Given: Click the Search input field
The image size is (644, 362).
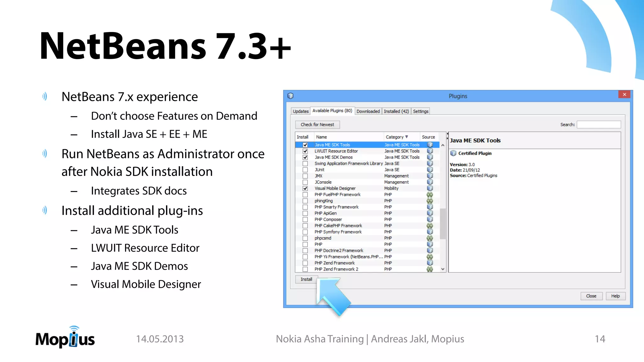Looking at the screenshot, I should pos(599,125).
